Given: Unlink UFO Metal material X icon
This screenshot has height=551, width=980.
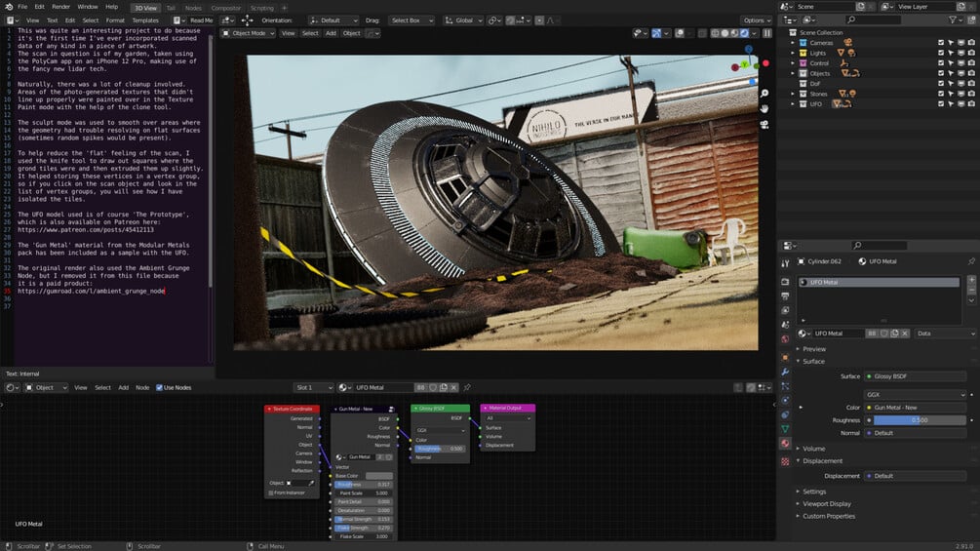Looking at the screenshot, I should (905, 334).
